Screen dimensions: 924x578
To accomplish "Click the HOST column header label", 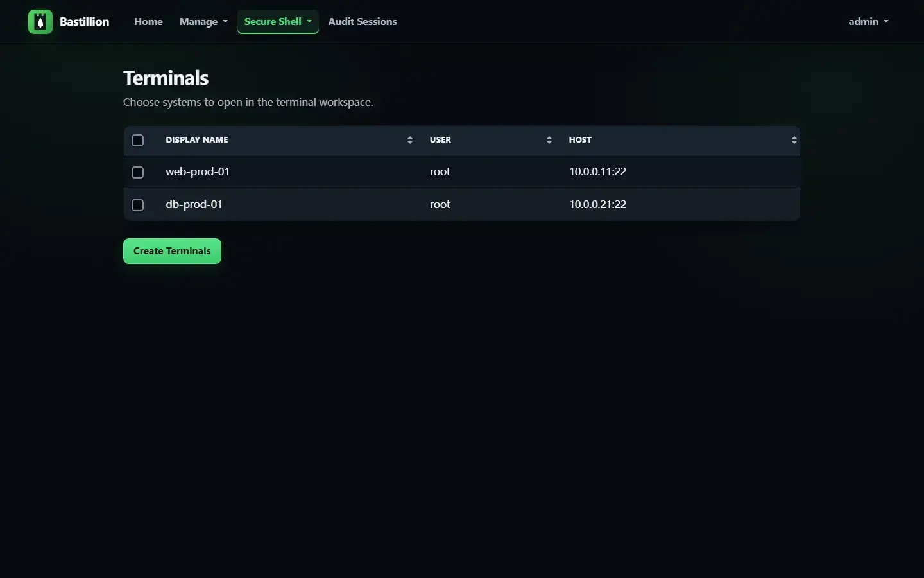I will click(x=580, y=140).
